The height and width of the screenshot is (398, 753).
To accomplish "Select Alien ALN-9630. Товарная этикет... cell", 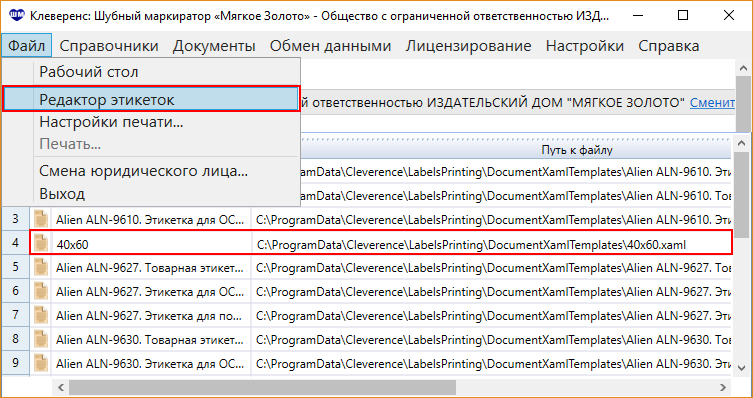I will click(151, 339).
